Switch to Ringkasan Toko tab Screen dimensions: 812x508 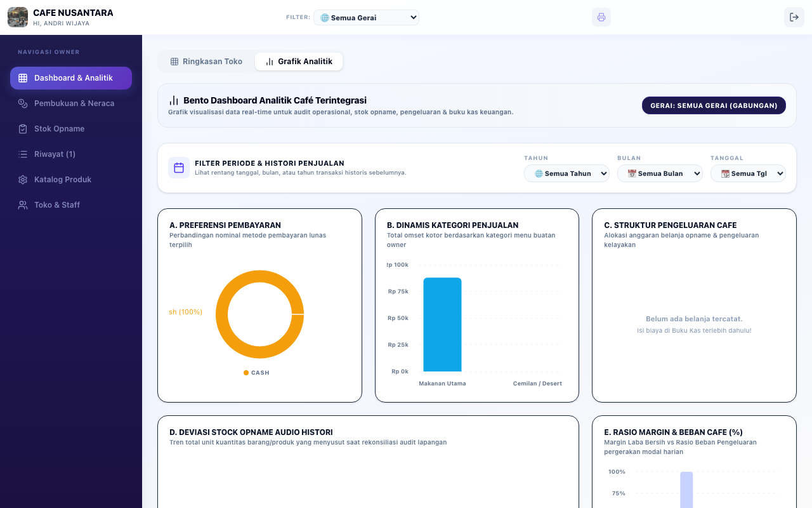point(206,62)
